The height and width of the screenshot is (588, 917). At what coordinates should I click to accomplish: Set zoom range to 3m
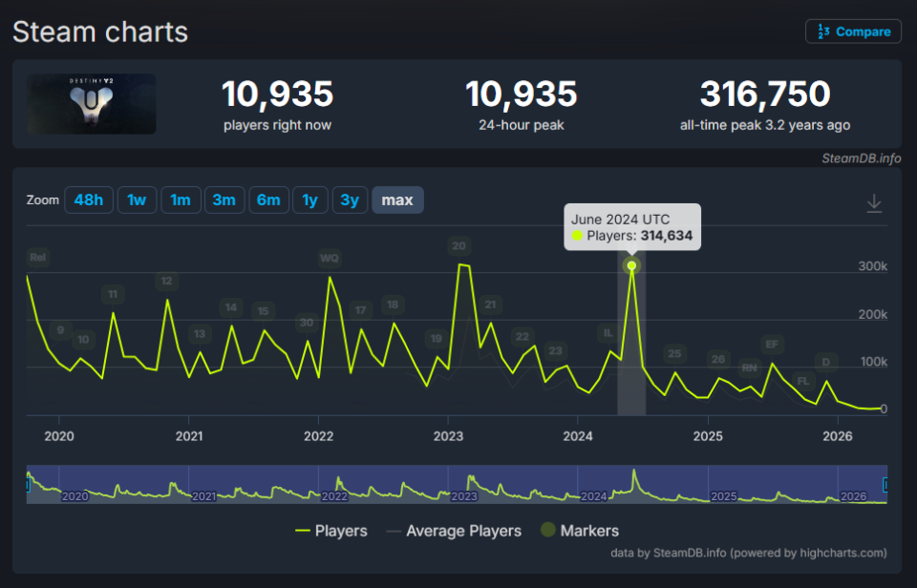click(224, 199)
